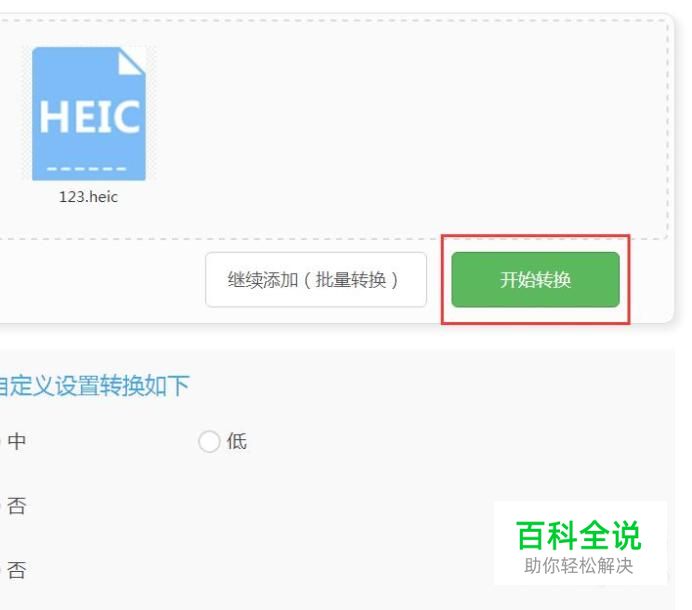Select the upper 否 option label

(17, 506)
